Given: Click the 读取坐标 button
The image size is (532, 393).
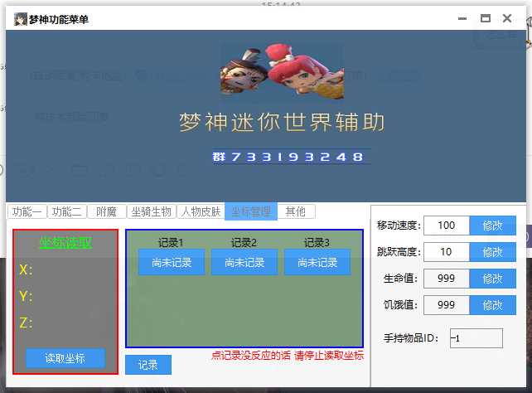Looking at the screenshot, I should coord(65,358).
